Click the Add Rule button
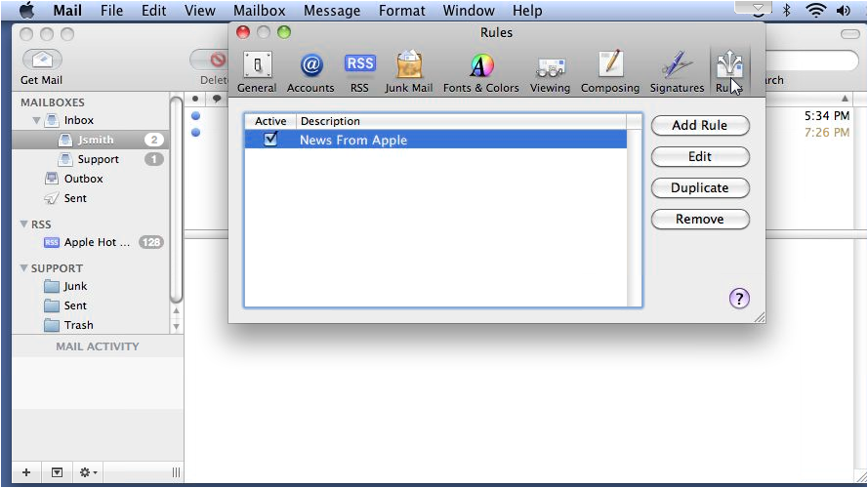Screen dimensions: 868x488 coord(700,126)
